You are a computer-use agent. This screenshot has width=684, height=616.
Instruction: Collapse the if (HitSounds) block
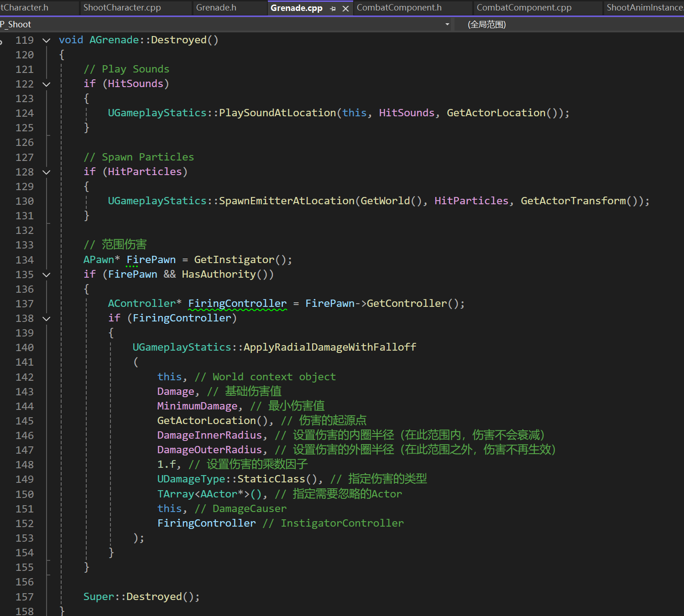pos(46,84)
